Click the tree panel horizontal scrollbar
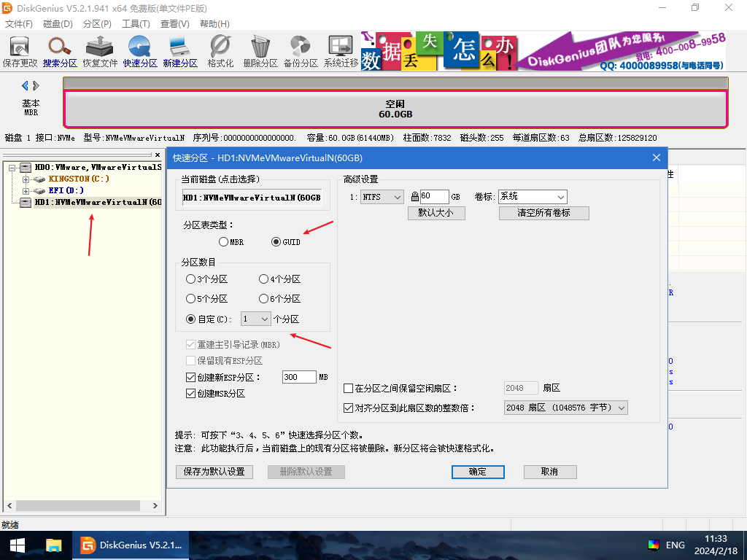Screen dimensions: 747x560 [x=78, y=505]
